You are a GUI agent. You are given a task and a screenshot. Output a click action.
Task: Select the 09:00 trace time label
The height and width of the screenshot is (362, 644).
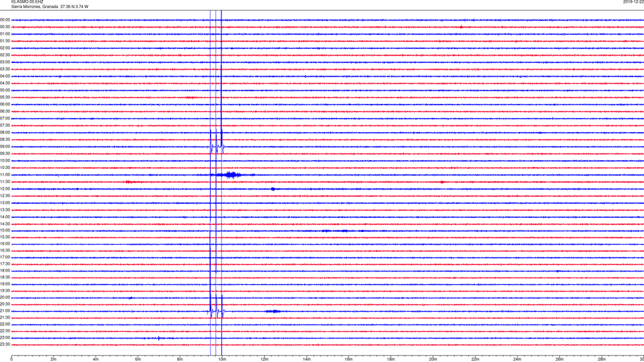click(5, 147)
